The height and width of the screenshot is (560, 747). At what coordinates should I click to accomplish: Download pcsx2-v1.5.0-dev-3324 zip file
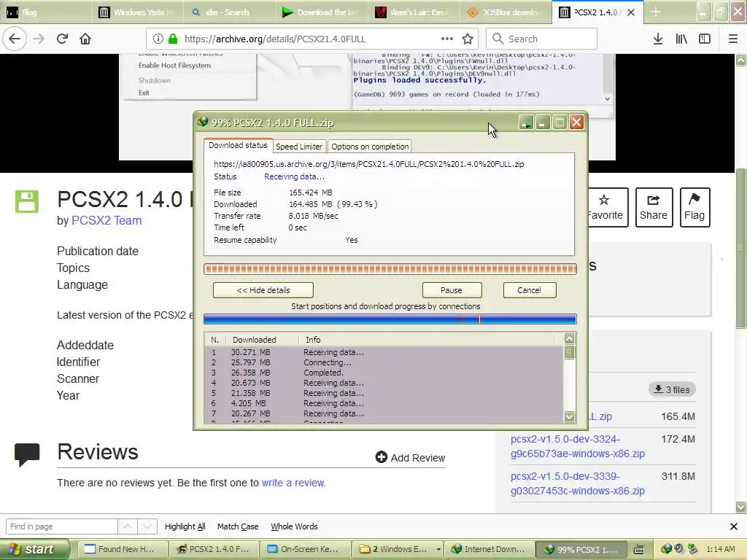578,446
